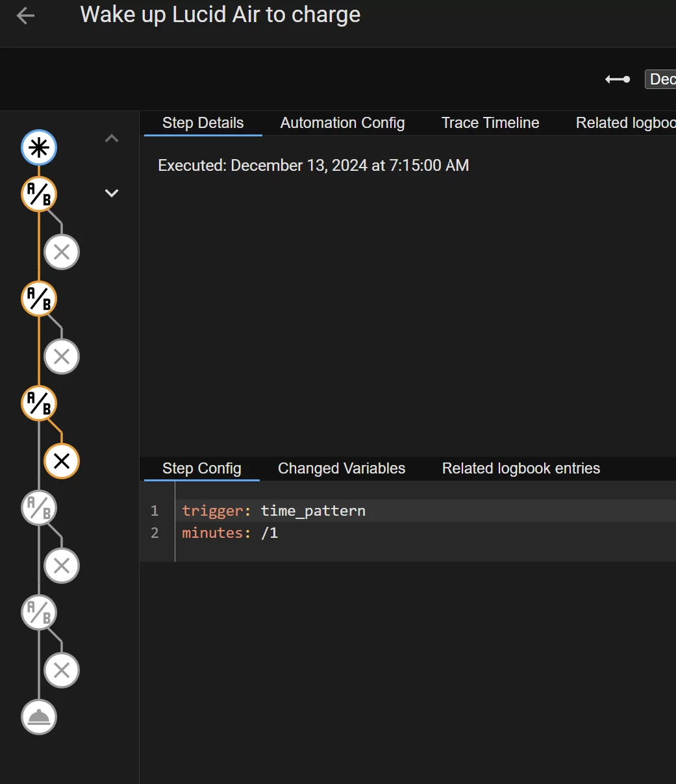Step to next node with down chevron
Image resolution: width=676 pixels, height=784 pixels.
coord(112,193)
